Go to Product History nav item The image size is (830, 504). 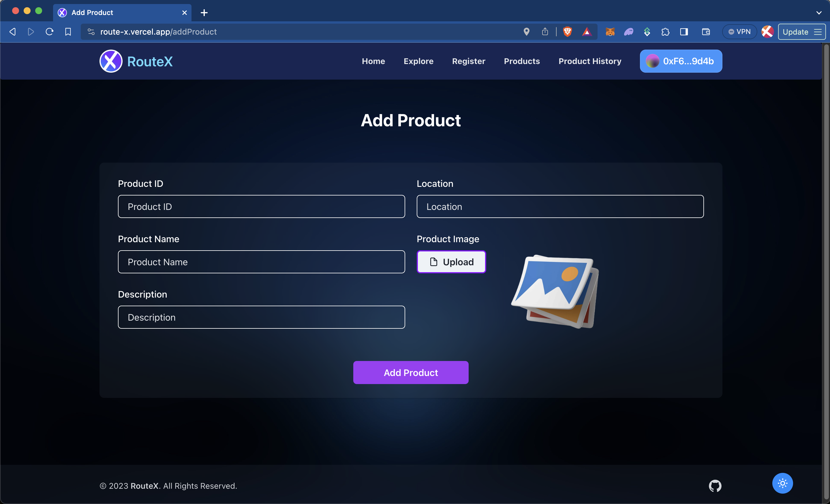(590, 61)
